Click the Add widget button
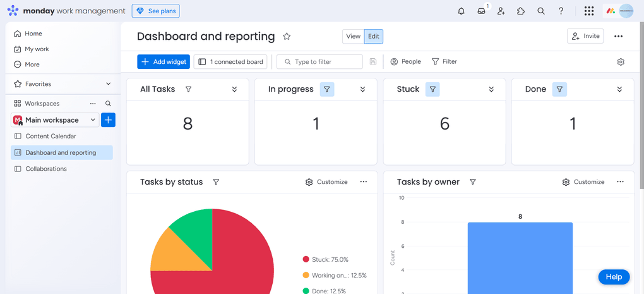This screenshot has height=294, width=644. pos(164,62)
